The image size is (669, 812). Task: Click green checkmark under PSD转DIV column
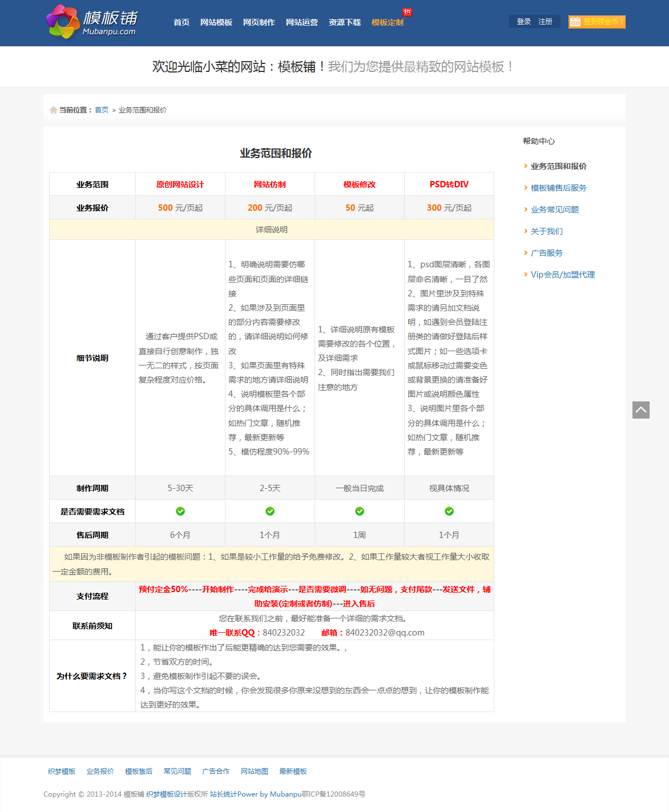click(x=449, y=511)
